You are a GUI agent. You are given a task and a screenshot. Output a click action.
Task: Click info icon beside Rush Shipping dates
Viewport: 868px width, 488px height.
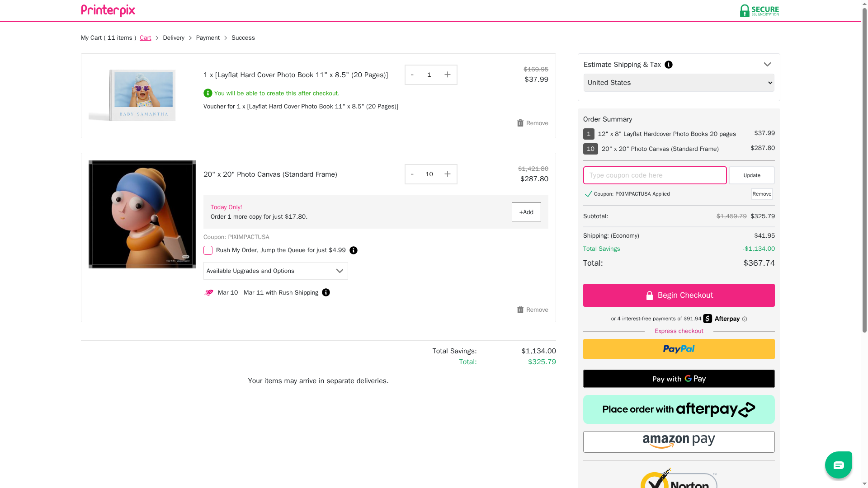pos(326,292)
